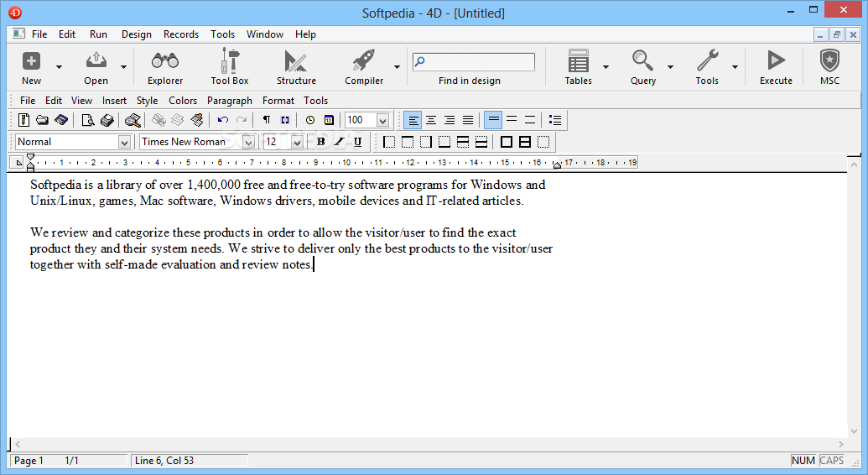Open the font size 12 dropdown

(x=297, y=143)
